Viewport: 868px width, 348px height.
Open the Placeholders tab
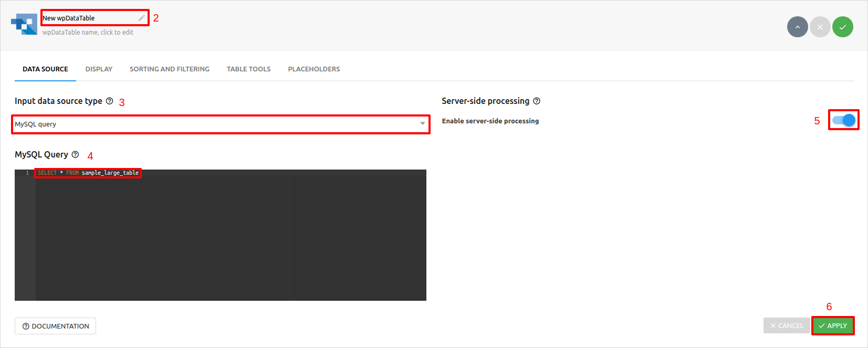pos(314,69)
